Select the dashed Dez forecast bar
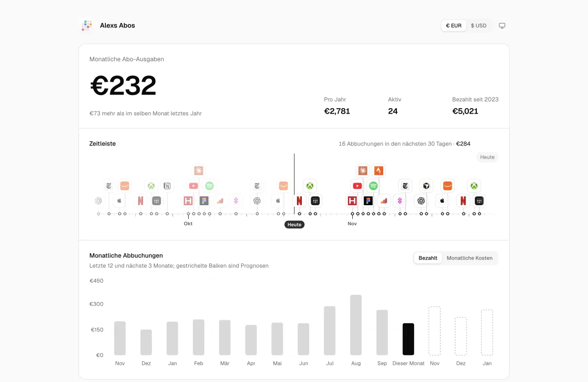Screen dimensions: 588x382 [461, 336]
